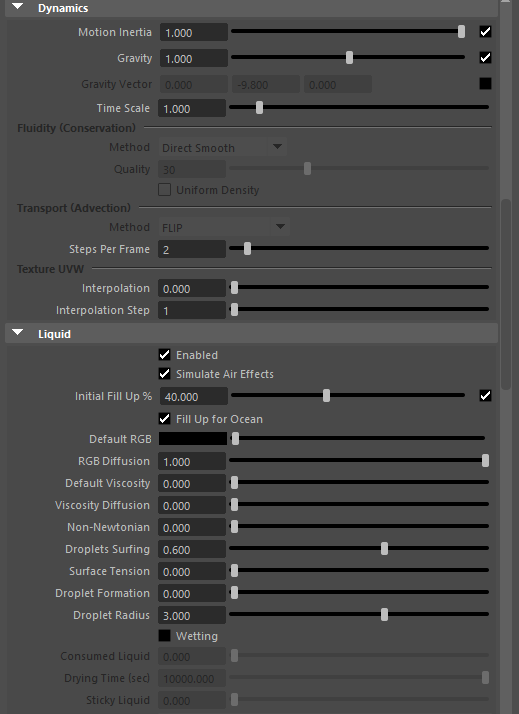Uncheck Simulate Air Effects
The height and width of the screenshot is (714, 519).
coord(164,374)
